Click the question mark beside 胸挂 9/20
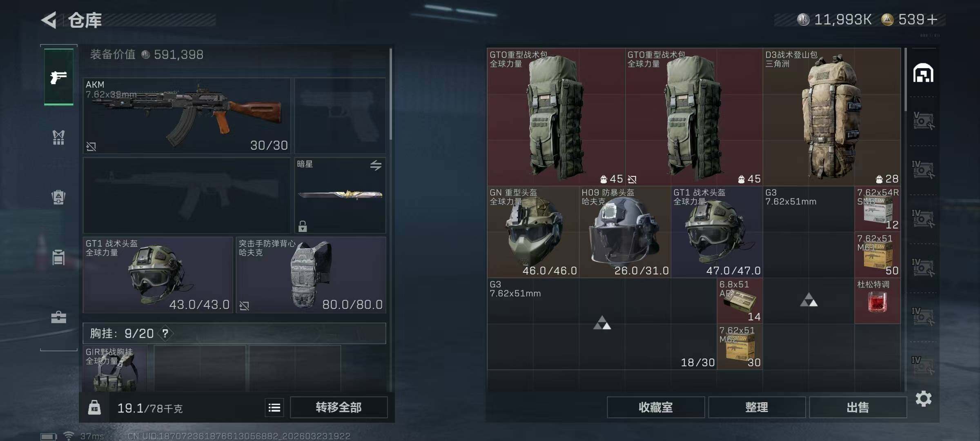This screenshot has height=441, width=980. tap(165, 334)
